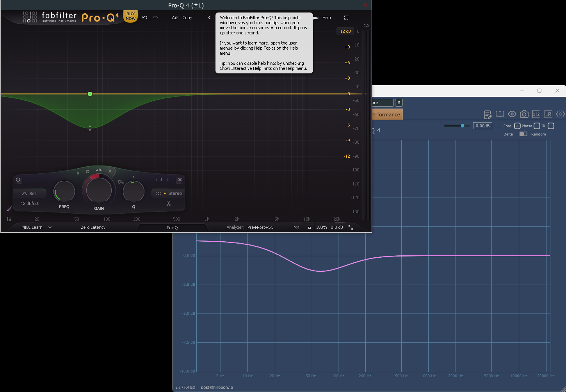The image size is (566, 392).
Task: Open the 12 dB/oct slope selector
Action: [x=30, y=203]
